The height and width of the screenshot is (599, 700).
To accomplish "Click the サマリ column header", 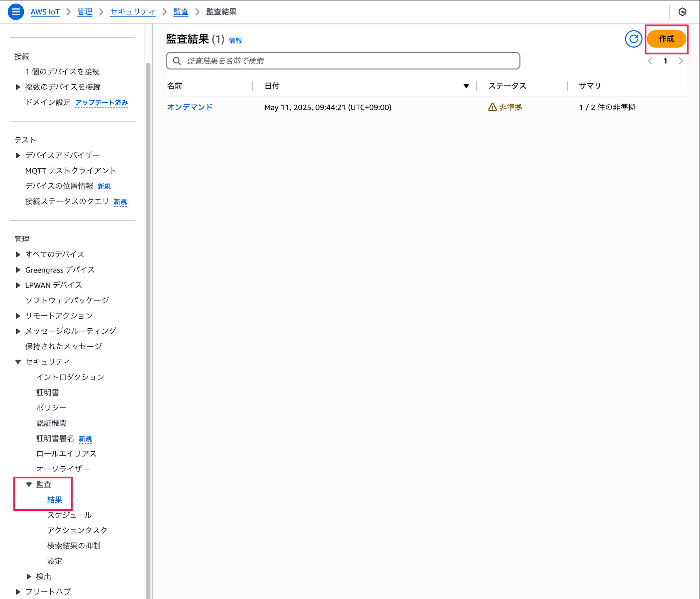I will pos(590,86).
